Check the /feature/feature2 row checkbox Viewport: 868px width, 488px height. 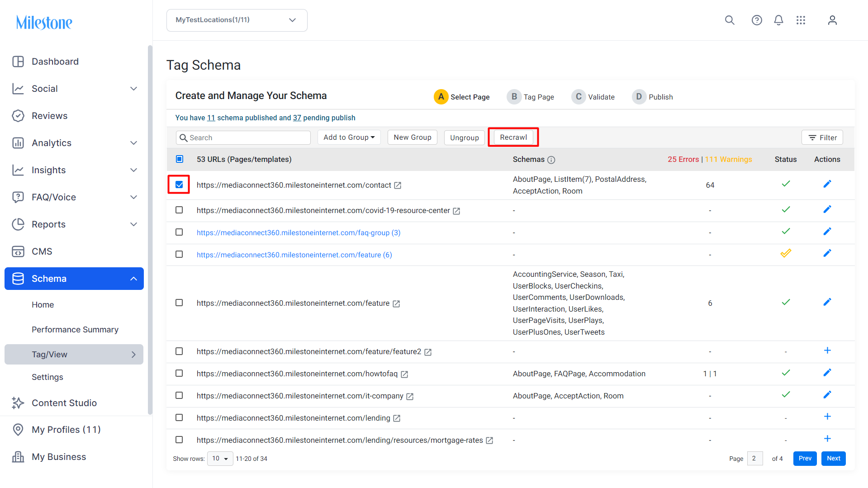(x=179, y=352)
